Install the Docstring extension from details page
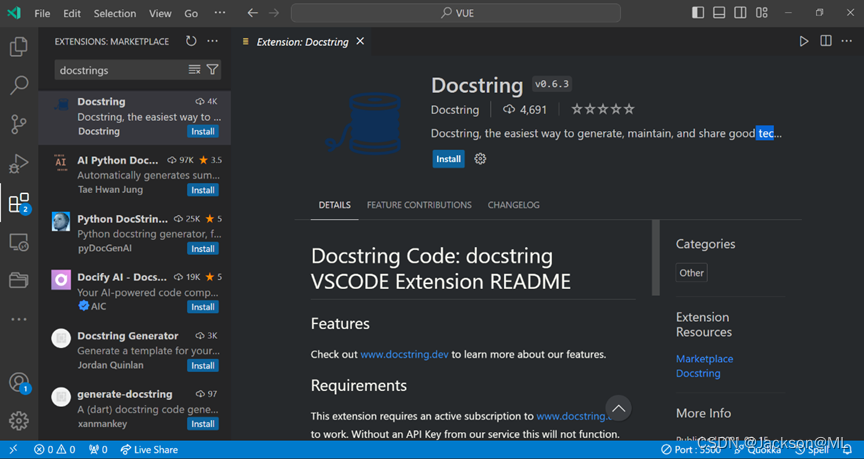The width and height of the screenshot is (864, 459). 449,159
